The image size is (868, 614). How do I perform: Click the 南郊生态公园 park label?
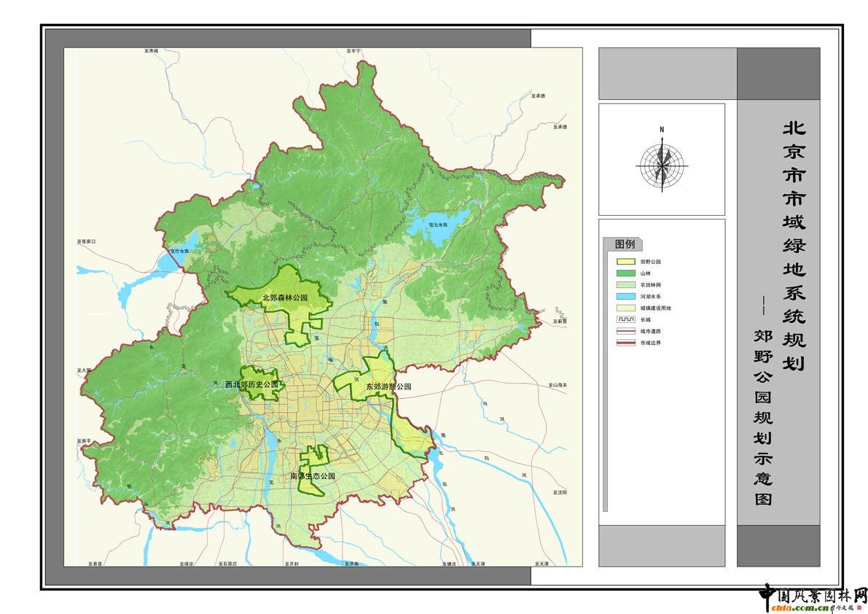(313, 476)
